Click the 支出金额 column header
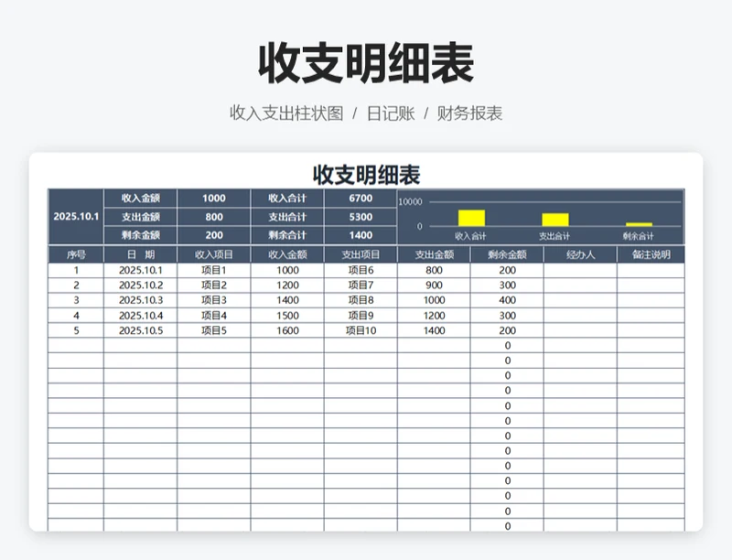 point(434,254)
